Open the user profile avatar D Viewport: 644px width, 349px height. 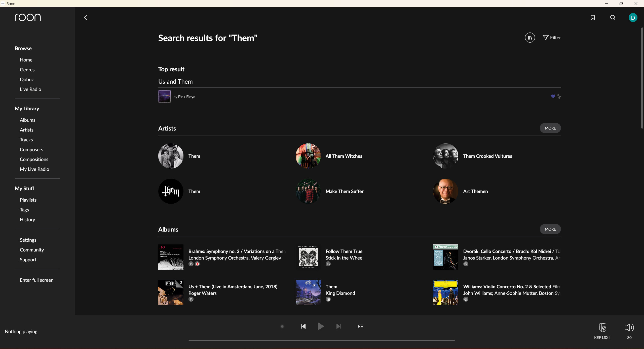[x=633, y=18]
